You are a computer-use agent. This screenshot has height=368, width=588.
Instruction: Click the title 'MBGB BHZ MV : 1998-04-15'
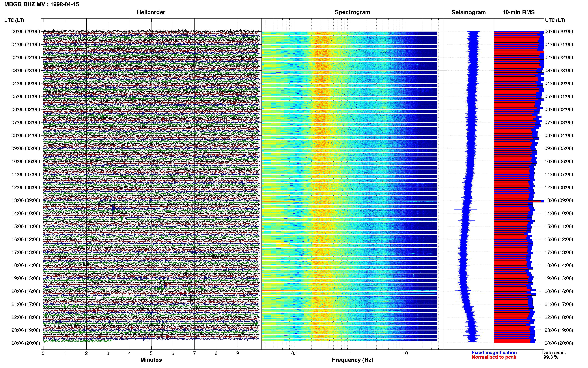tap(42, 4)
